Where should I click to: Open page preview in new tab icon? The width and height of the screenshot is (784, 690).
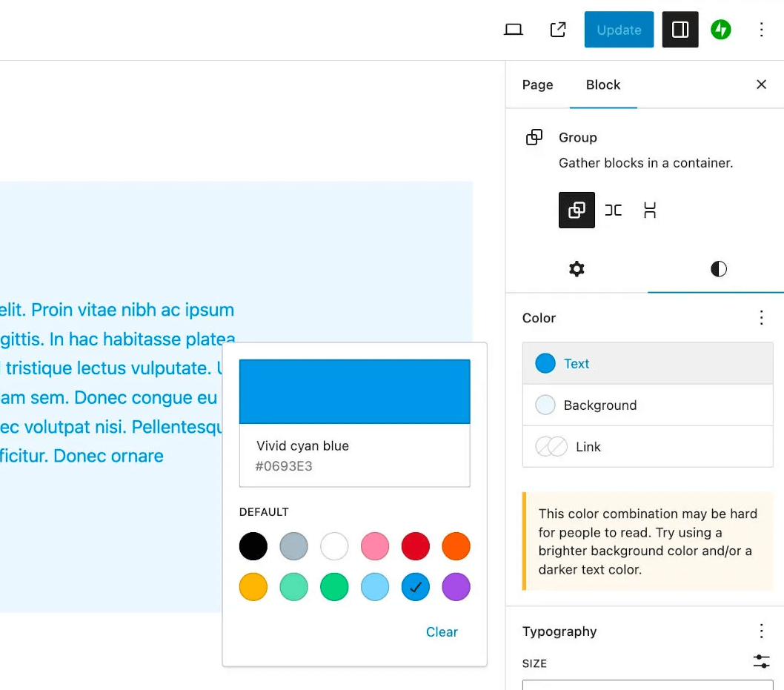[558, 30]
